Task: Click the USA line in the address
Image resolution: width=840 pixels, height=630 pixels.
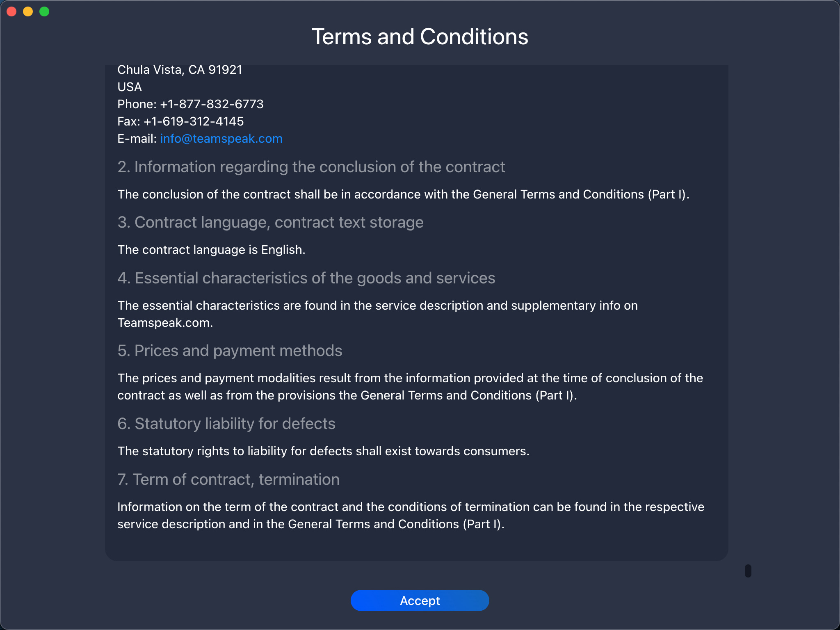Action: pos(130,87)
